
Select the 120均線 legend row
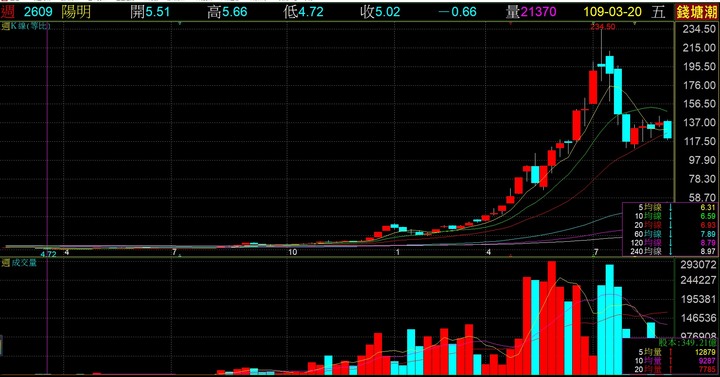click(x=670, y=242)
